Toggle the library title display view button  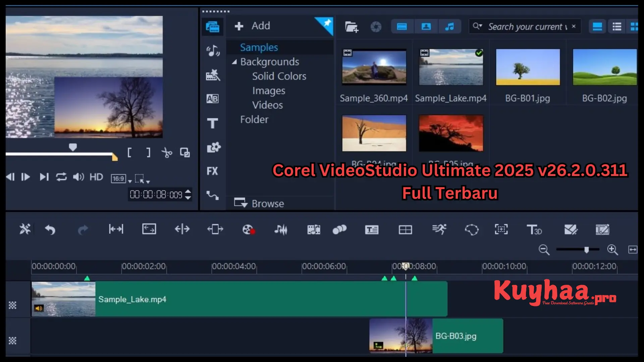[597, 26]
